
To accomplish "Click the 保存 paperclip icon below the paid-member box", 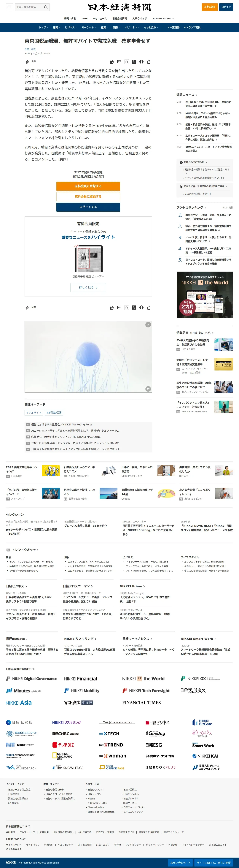I will pos(27,307).
